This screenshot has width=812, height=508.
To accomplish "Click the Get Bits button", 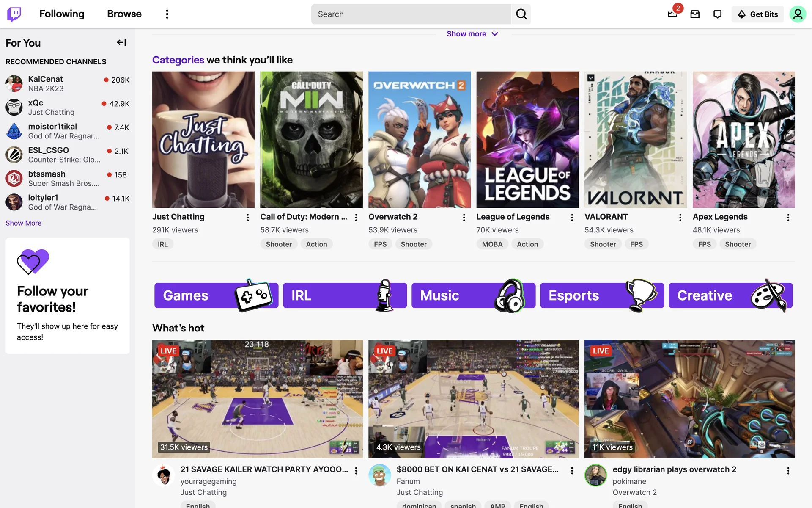I will pos(757,14).
